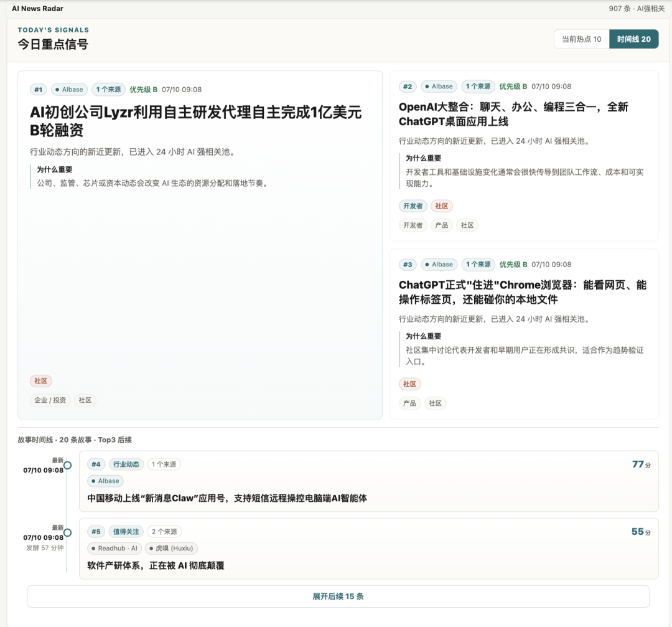Click 产品 tag on card #3
Image resolution: width=672 pixels, height=627 pixels.
click(409, 403)
